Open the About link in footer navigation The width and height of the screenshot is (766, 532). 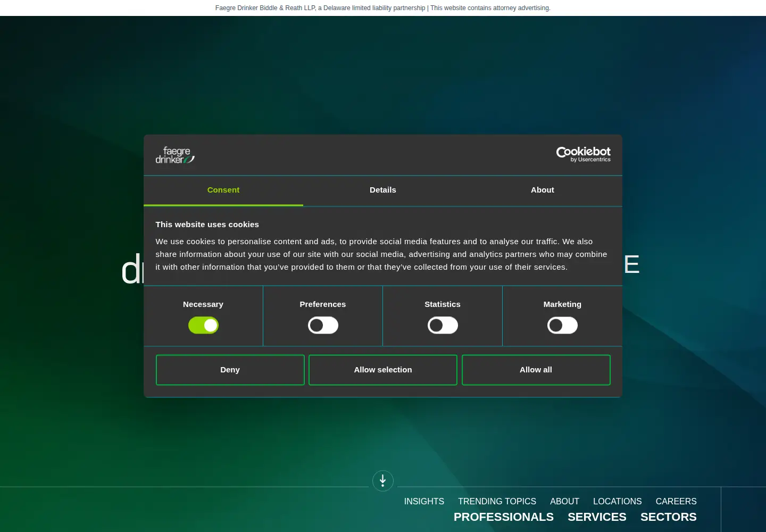click(x=564, y=501)
